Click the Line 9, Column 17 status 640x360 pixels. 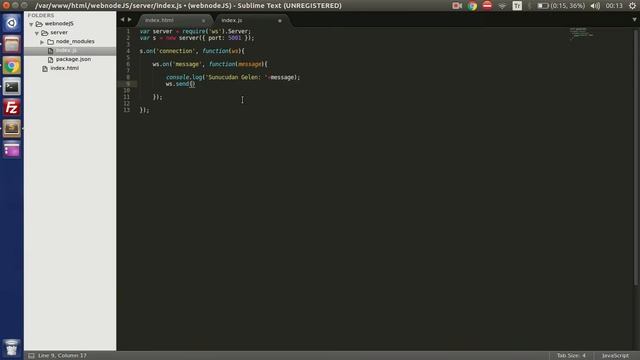coord(62,356)
